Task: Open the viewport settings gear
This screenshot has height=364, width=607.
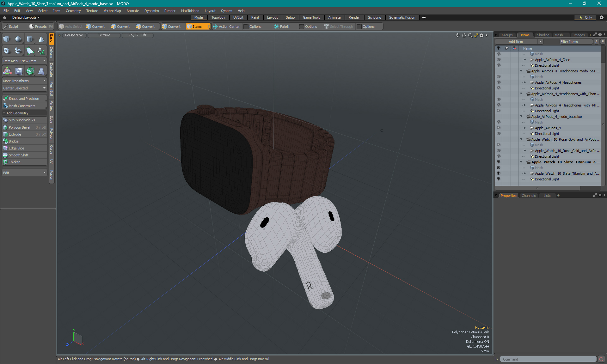Action: (x=481, y=35)
